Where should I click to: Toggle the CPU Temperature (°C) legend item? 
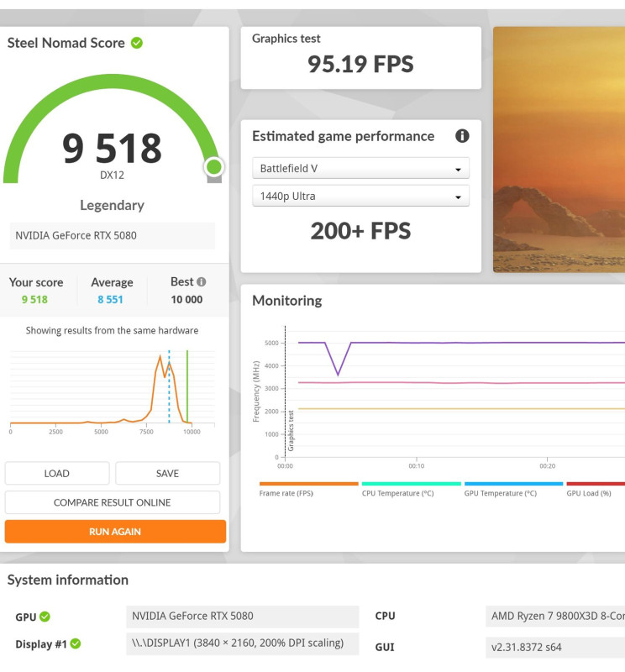click(411, 490)
